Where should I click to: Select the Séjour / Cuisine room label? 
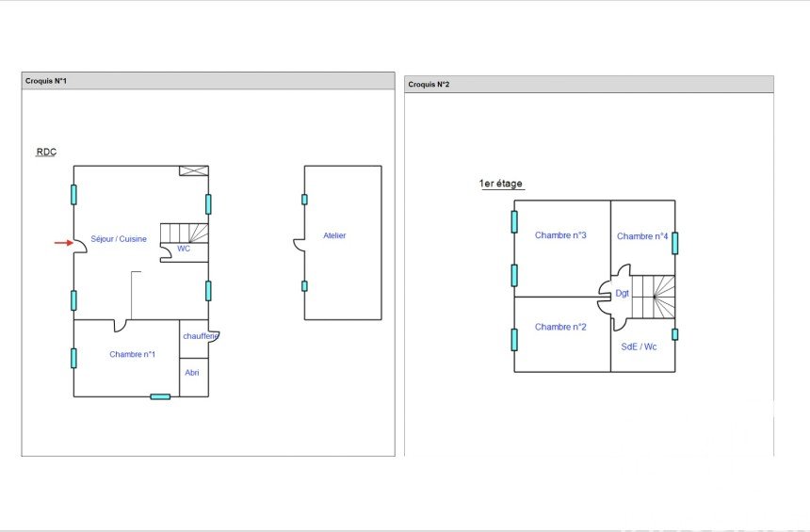tap(119, 239)
